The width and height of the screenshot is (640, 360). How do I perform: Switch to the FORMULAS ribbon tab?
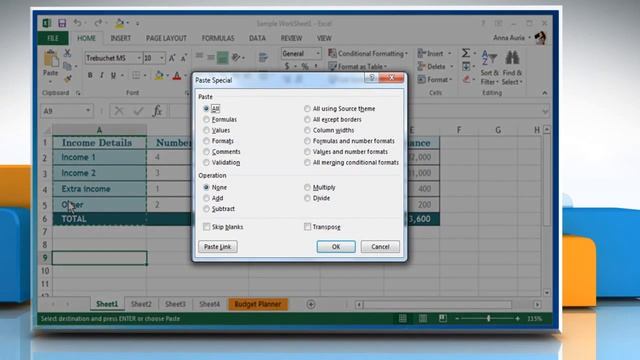coord(218,38)
